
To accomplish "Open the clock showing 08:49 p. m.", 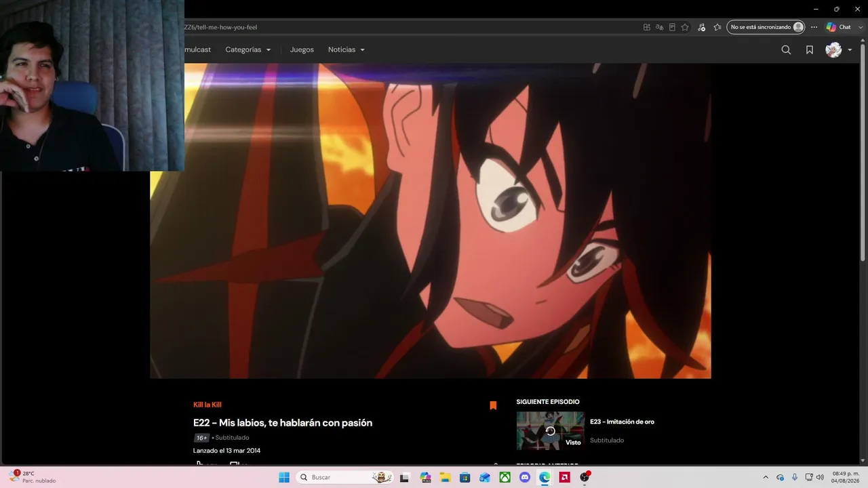I will click(846, 477).
